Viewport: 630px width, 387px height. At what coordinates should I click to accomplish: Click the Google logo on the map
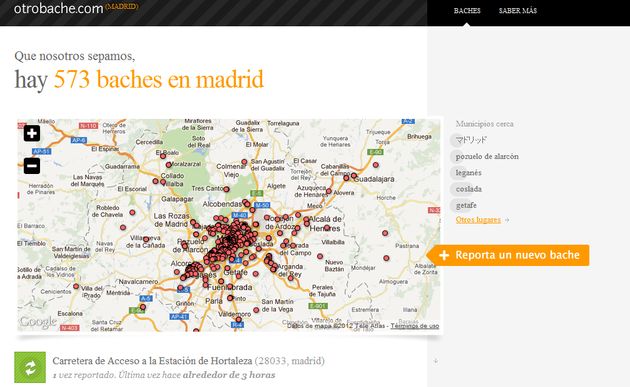[x=38, y=321]
